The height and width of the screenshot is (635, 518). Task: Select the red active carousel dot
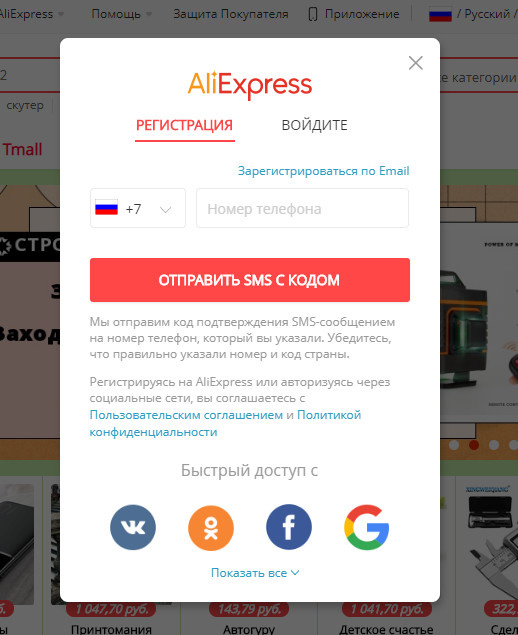click(473, 445)
